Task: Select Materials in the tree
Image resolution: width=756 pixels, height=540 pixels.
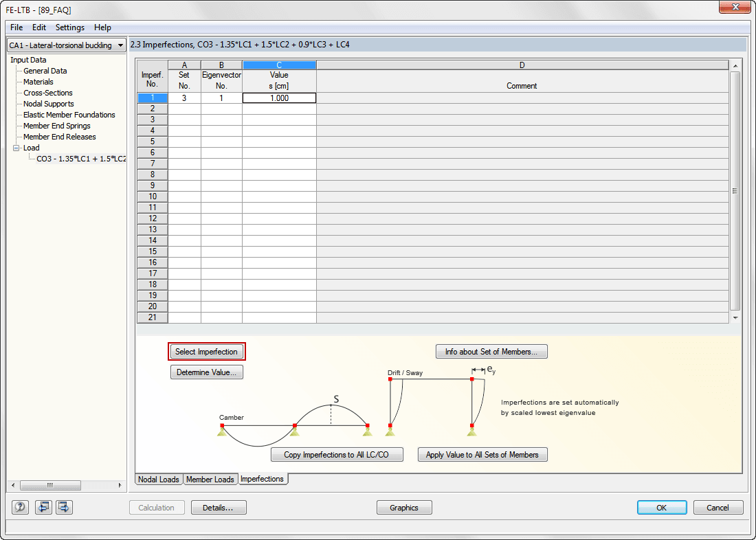Action: click(x=38, y=82)
